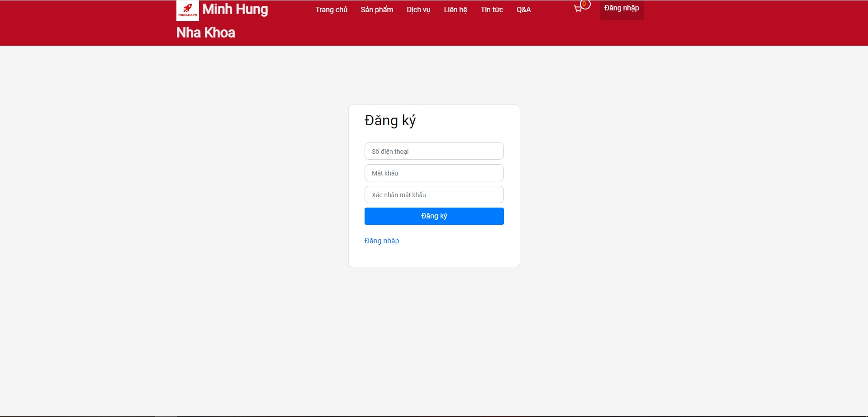Click into the Mật khẩu field
Viewport: 868px width, 417px height.
(434, 173)
